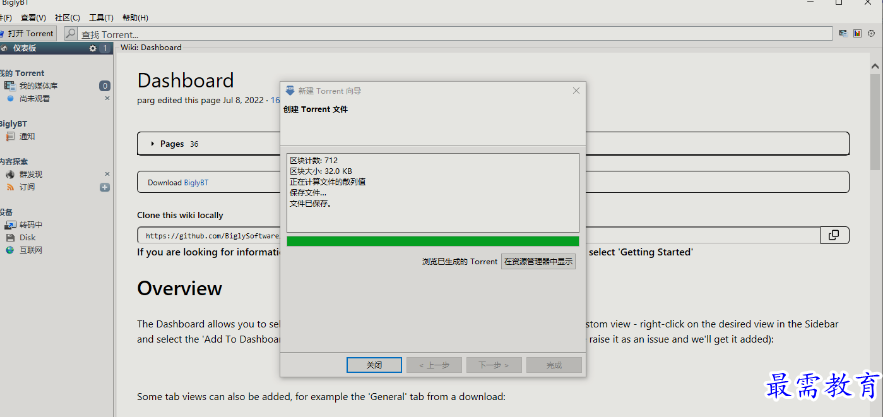The height and width of the screenshot is (417, 888).
Task: Open the 工具(T) menu
Action: point(101,18)
